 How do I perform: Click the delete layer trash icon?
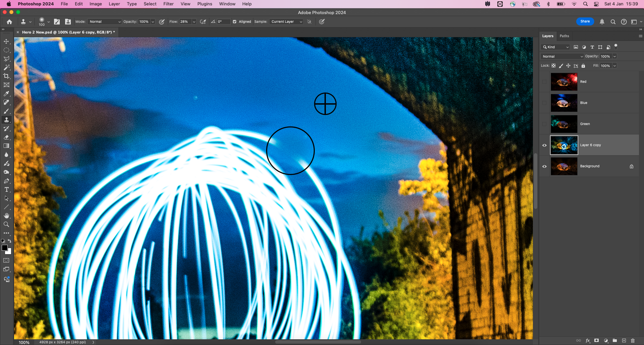[633, 341]
